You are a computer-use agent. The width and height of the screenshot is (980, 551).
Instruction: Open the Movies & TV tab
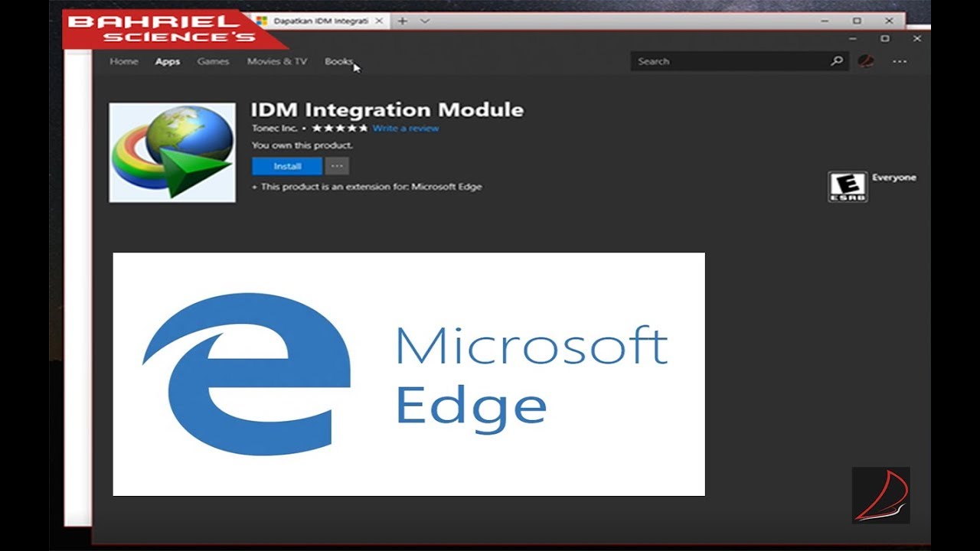[x=276, y=61]
